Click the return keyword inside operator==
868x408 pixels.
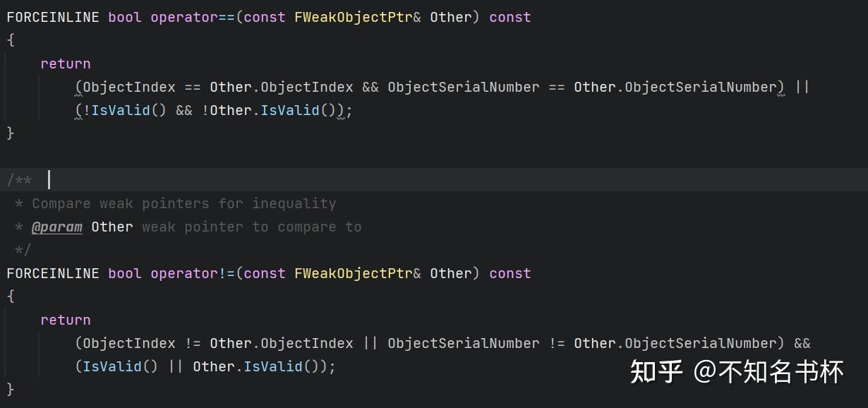click(66, 64)
